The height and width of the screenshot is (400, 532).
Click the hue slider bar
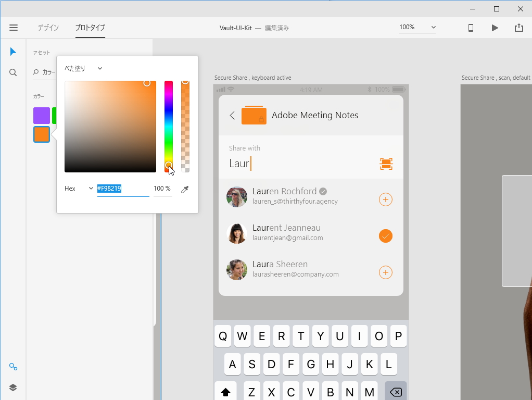(x=169, y=127)
